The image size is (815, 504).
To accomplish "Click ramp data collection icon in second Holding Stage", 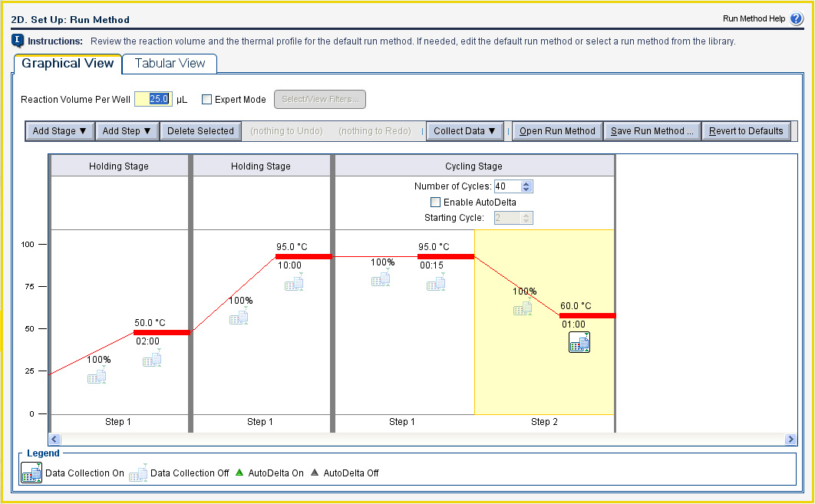I will pyautogui.click(x=239, y=317).
